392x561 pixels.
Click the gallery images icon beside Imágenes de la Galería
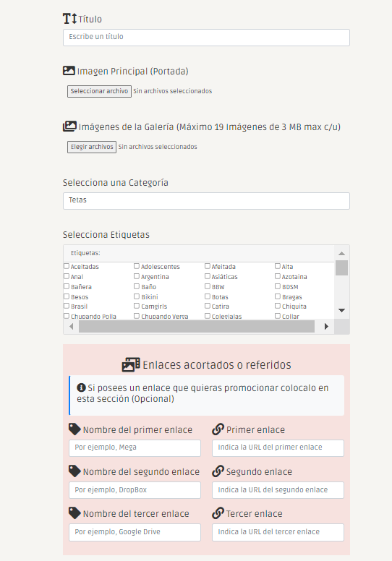point(69,127)
